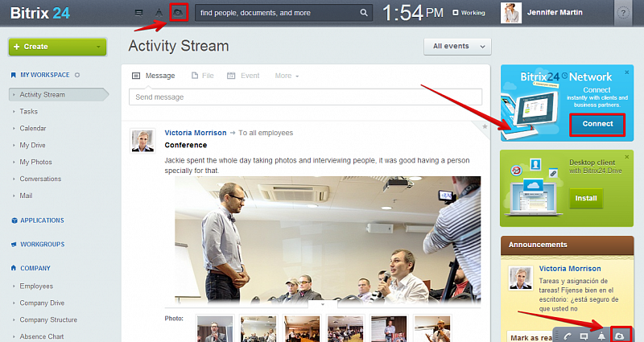Open Company Structure in sidebar
The height and width of the screenshot is (342, 644).
tap(48, 319)
